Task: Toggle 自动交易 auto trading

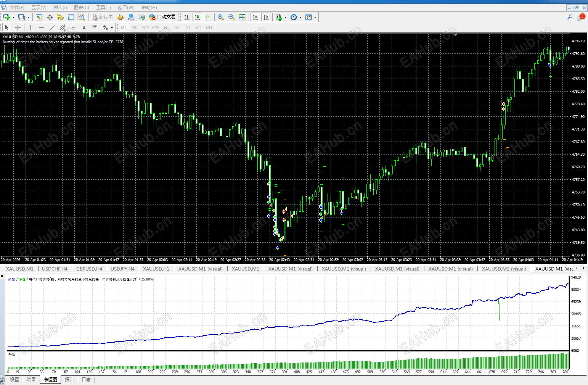Action: pyautogui.click(x=162, y=17)
